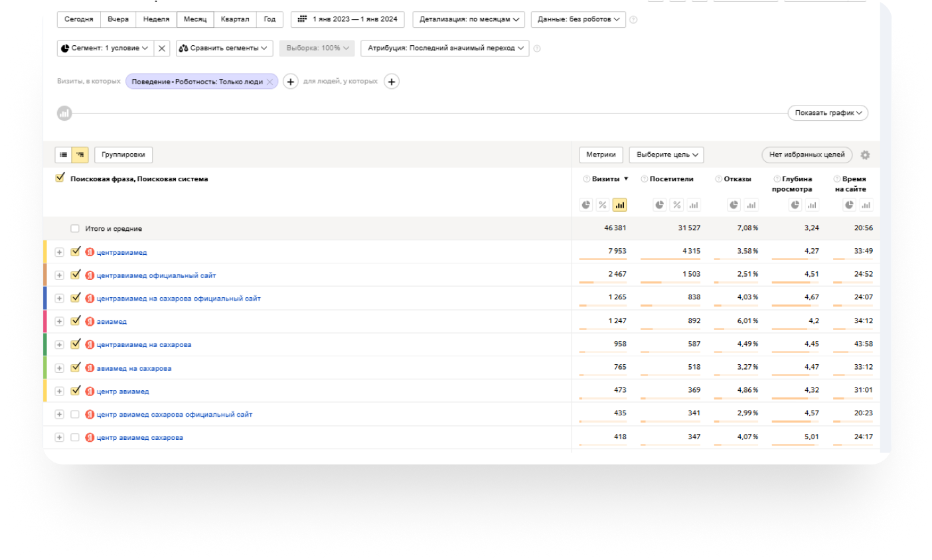Select pie chart view for Отказы column
Image resolution: width=932 pixels, height=560 pixels.
[734, 205]
